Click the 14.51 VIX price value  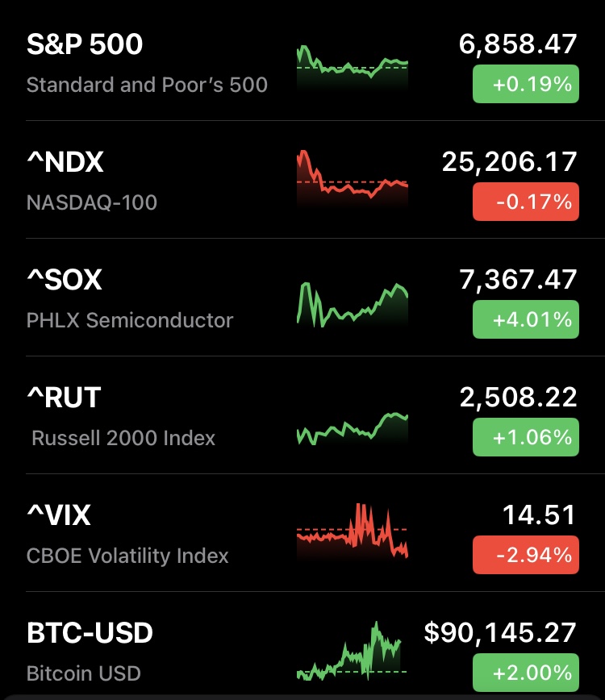click(x=540, y=515)
